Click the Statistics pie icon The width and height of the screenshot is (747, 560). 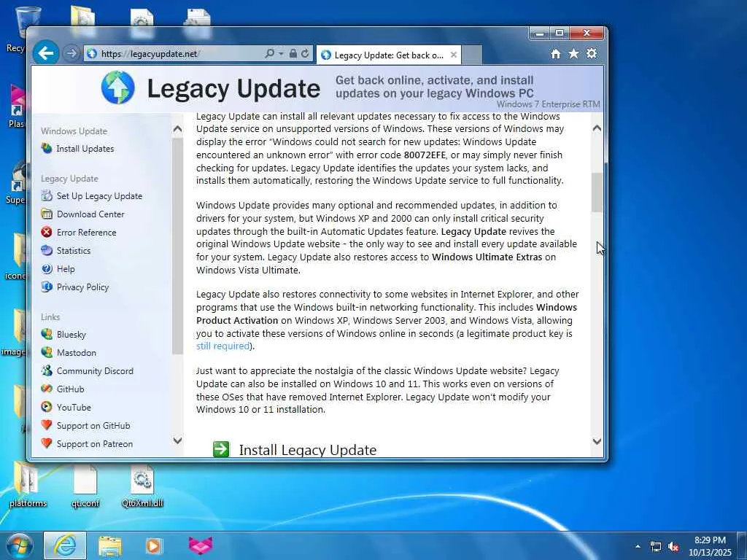coord(47,250)
